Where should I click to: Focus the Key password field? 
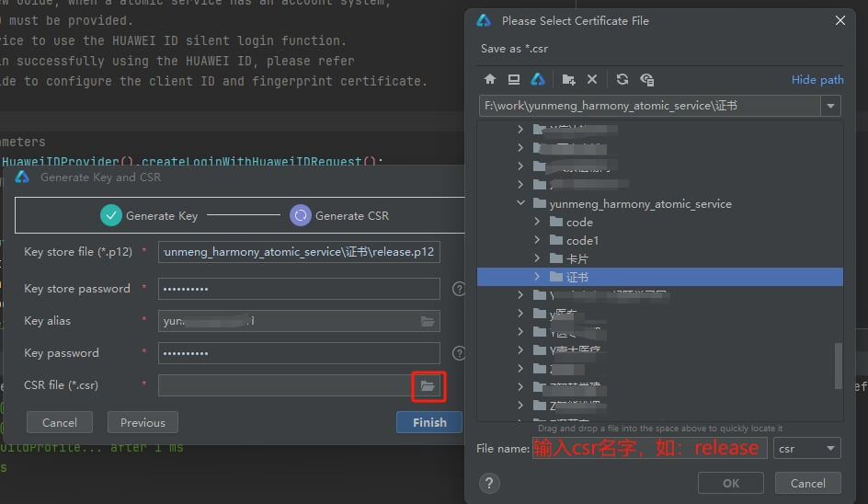pos(299,353)
